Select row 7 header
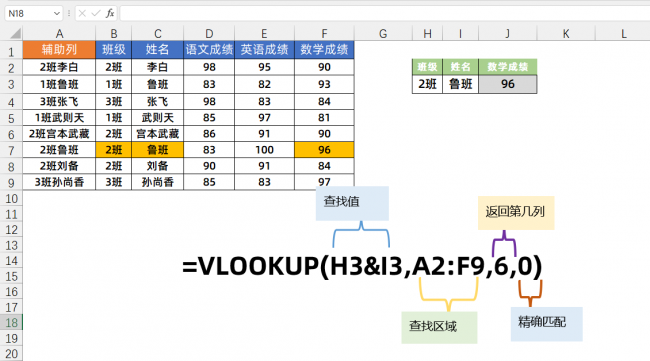The height and width of the screenshot is (361, 650). click(11, 150)
